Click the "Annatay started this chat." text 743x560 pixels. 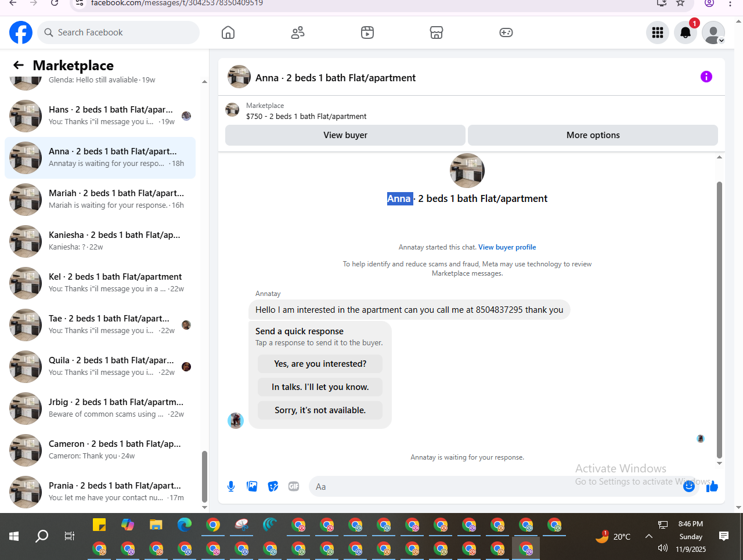[437, 247]
